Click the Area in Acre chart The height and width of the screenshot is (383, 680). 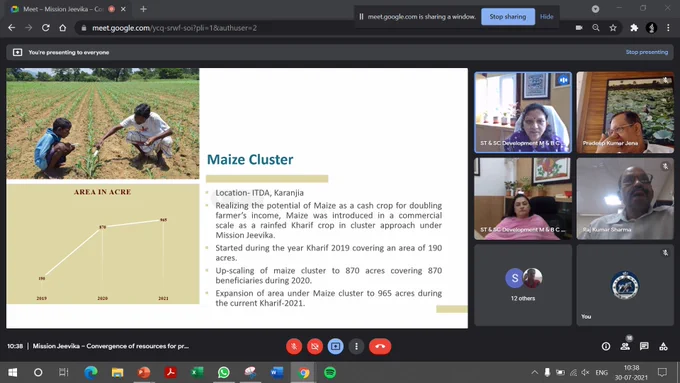point(103,244)
